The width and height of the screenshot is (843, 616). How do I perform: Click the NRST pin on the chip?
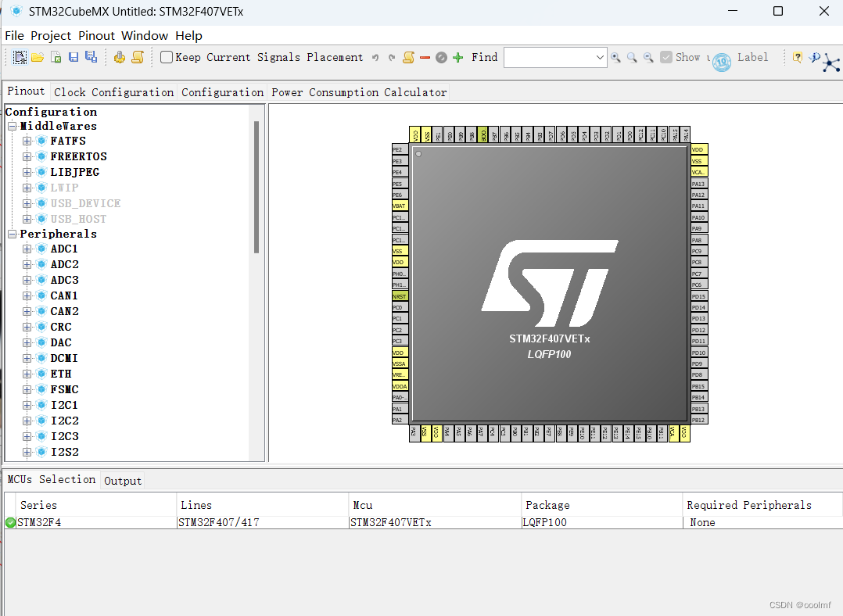click(x=400, y=296)
